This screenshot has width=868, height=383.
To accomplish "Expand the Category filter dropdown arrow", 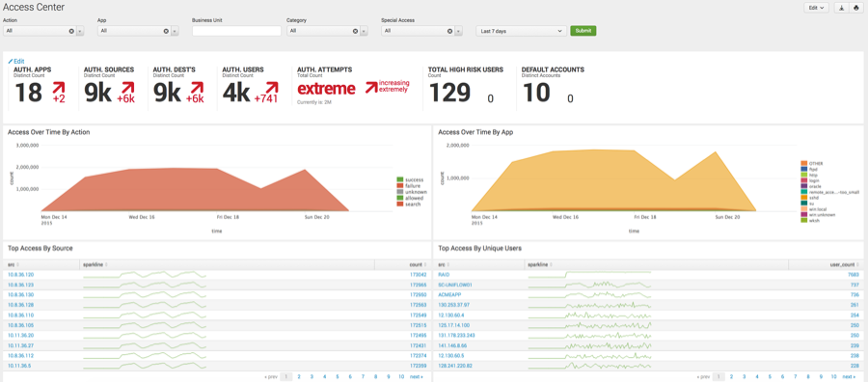I will click(364, 31).
